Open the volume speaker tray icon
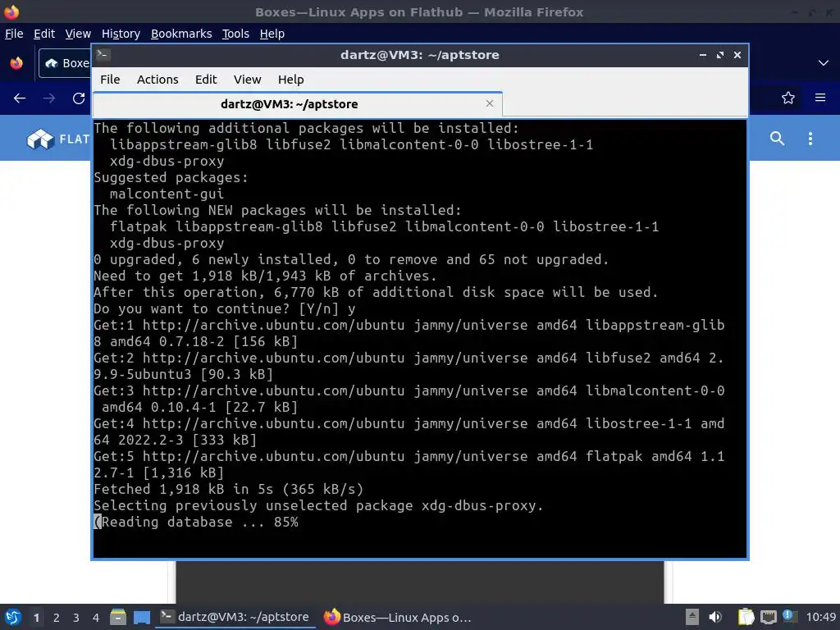 [x=715, y=617]
